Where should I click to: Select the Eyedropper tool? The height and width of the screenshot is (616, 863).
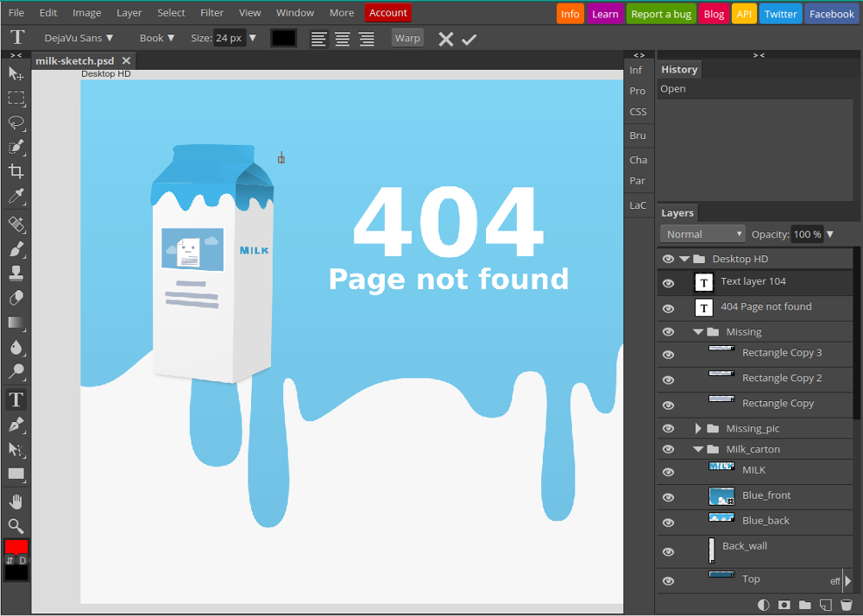[16, 196]
